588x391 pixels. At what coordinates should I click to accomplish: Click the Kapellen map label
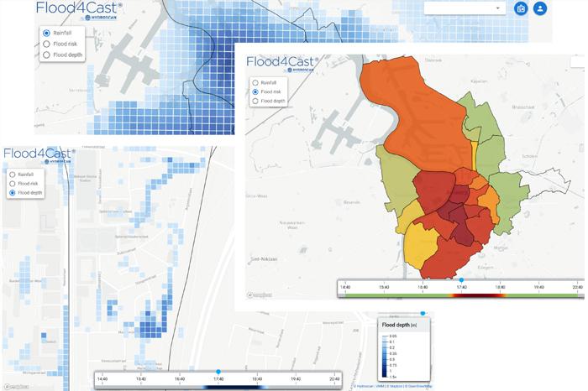point(479,81)
